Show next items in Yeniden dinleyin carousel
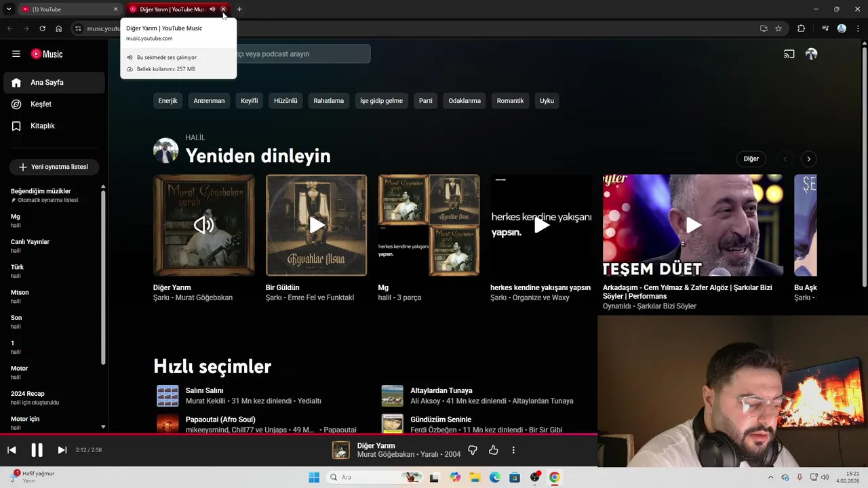Viewport: 868px width, 488px height. [x=808, y=159]
